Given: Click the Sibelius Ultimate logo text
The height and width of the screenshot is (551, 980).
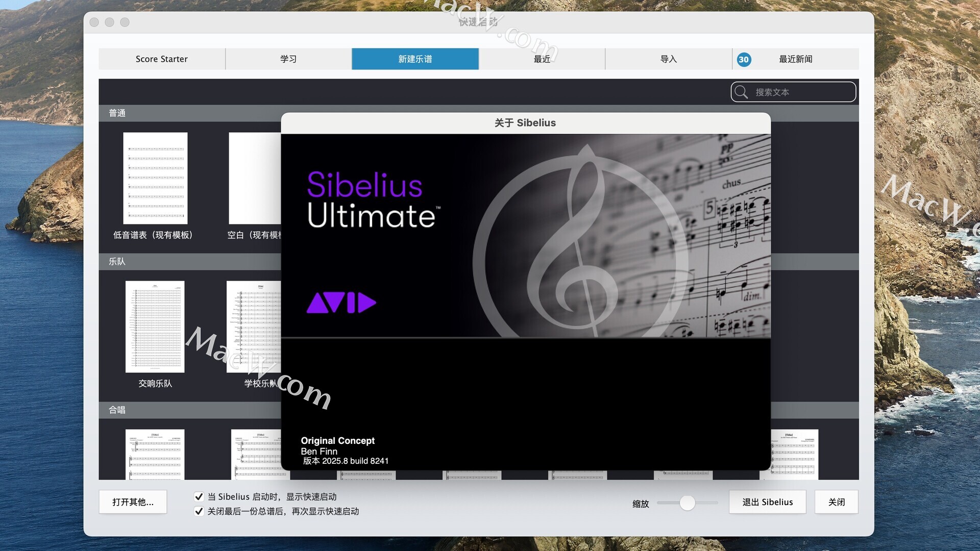Looking at the screenshot, I should (373, 199).
